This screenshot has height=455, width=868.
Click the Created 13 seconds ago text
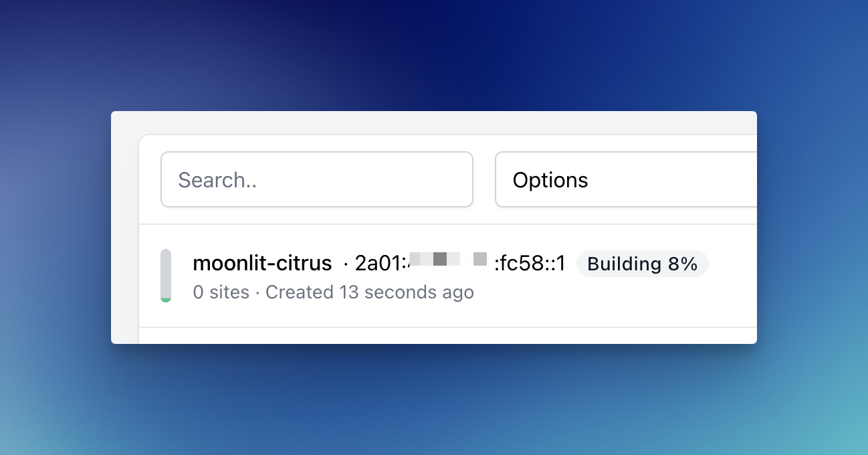pyautogui.click(x=370, y=292)
